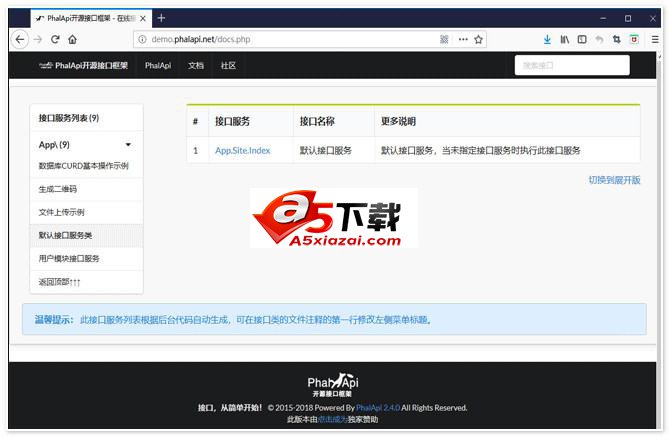
Task: Open the browser home page
Action: point(72,40)
